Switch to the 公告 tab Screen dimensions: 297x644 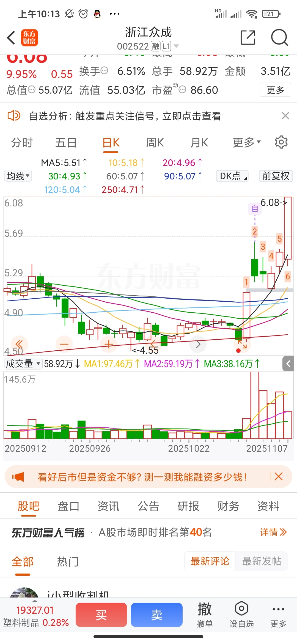coord(148,506)
